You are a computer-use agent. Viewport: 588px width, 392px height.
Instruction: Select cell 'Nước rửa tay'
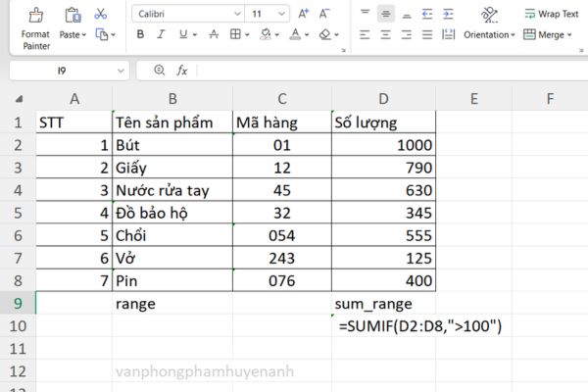pyautogui.click(x=172, y=190)
